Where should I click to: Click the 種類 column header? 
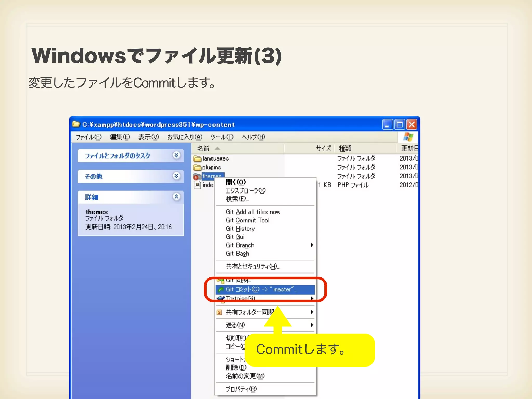click(345, 148)
